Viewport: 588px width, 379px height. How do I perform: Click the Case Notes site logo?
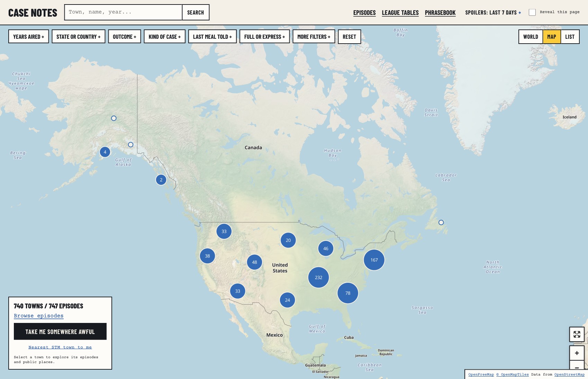coord(33,13)
